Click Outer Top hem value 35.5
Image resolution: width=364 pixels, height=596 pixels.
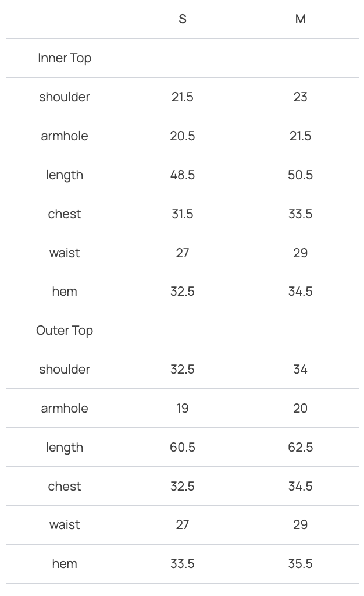(300, 564)
